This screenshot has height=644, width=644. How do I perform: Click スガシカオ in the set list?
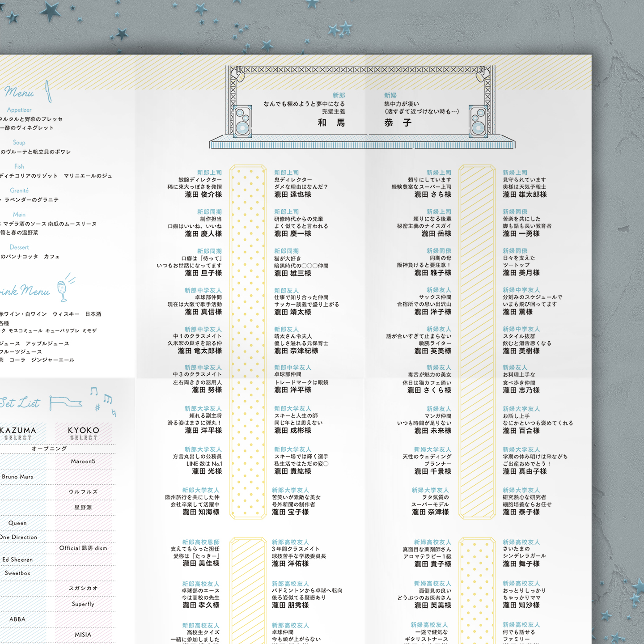[83, 589]
